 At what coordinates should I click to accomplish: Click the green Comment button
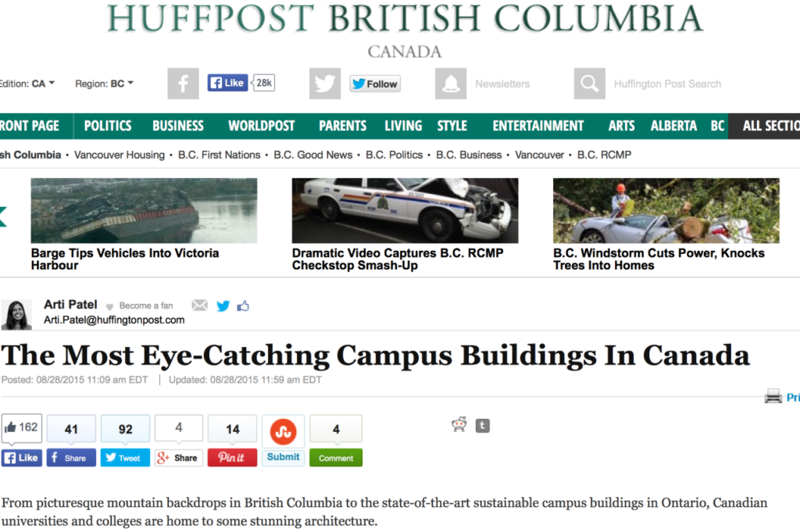[x=336, y=458]
